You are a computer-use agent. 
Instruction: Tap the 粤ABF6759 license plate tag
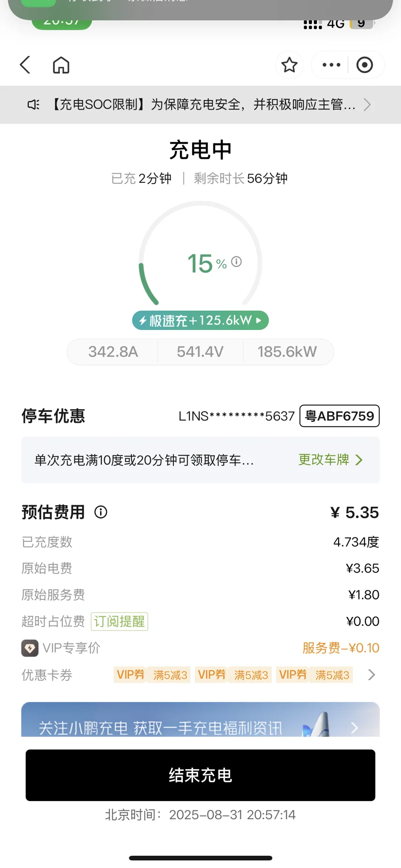(x=340, y=416)
